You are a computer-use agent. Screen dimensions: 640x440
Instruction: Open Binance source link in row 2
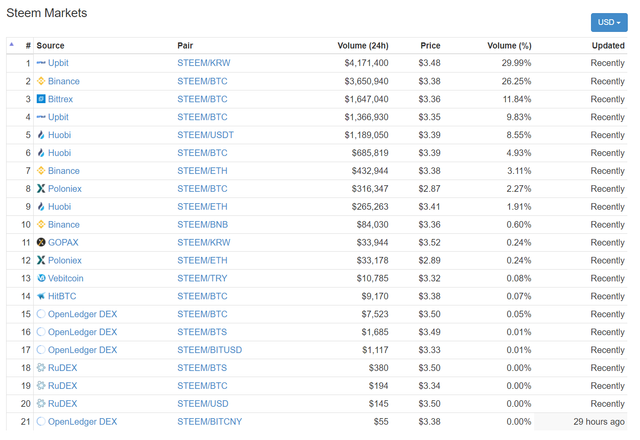coord(63,81)
